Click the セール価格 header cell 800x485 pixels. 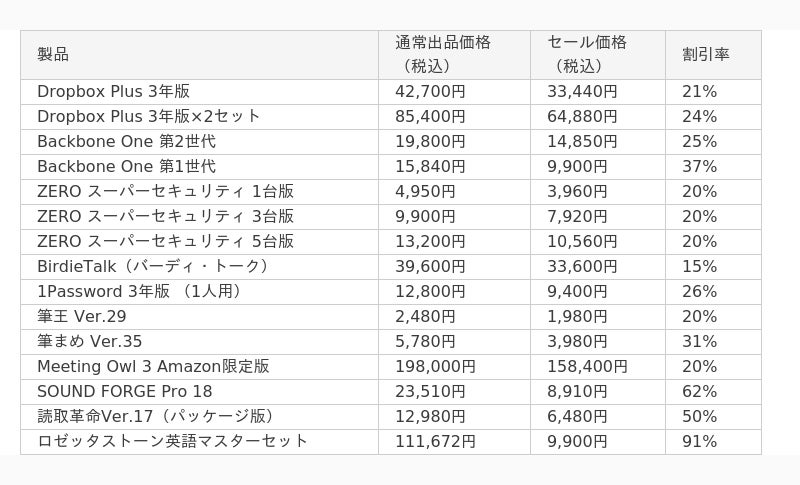pyautogui.click(x=598, y=55)
